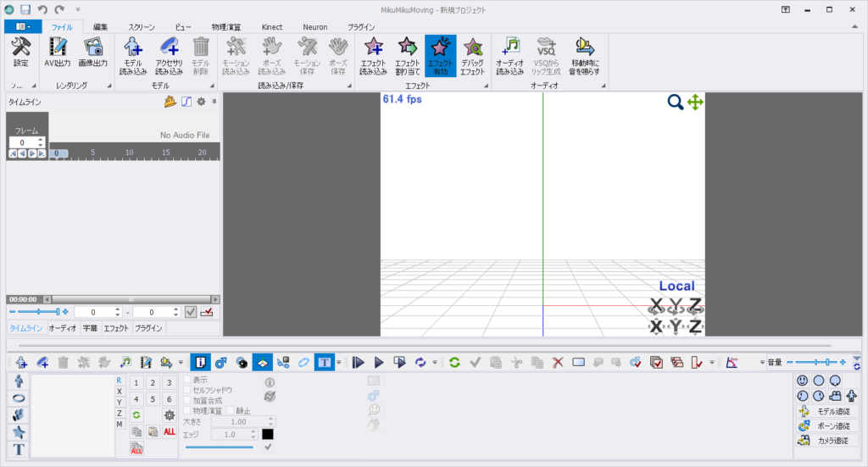Tick the 物理演算 checkbox in bottom panel
Screen dimensions: 868x467
[x=187, y=410]
